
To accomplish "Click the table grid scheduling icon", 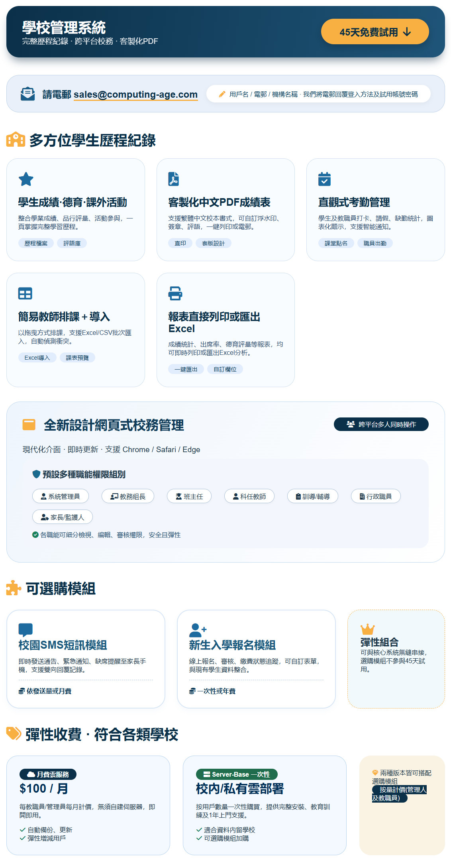I will pos(25,293).
